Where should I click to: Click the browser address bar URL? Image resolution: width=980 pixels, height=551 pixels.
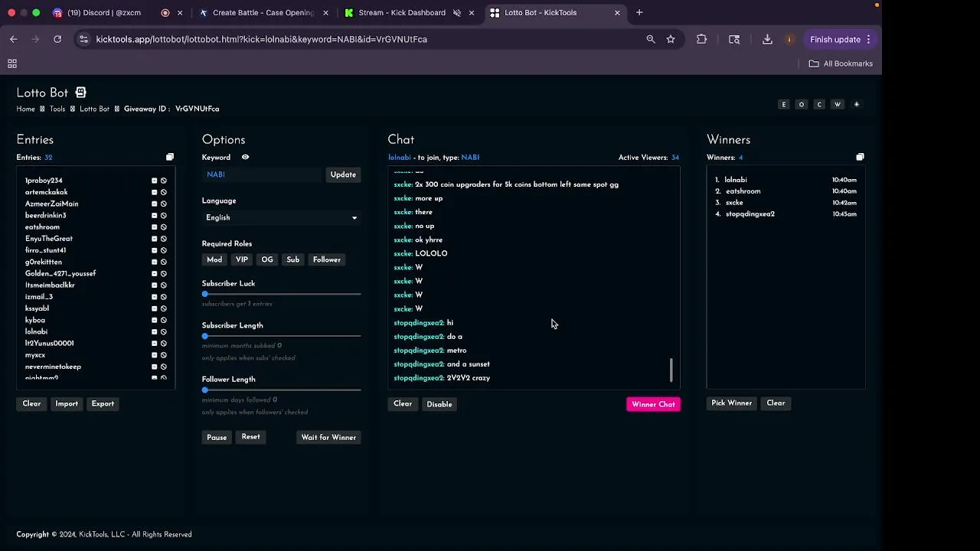(x=261, y=39)
